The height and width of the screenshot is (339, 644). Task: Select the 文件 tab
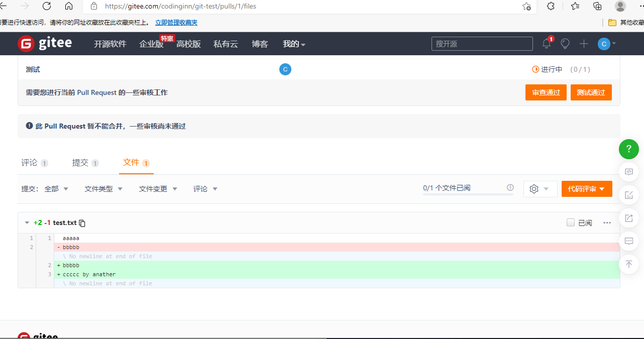(136, 163)
